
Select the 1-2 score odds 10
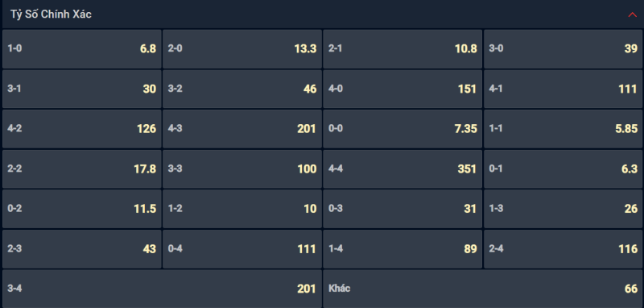[x=242, y=209]
